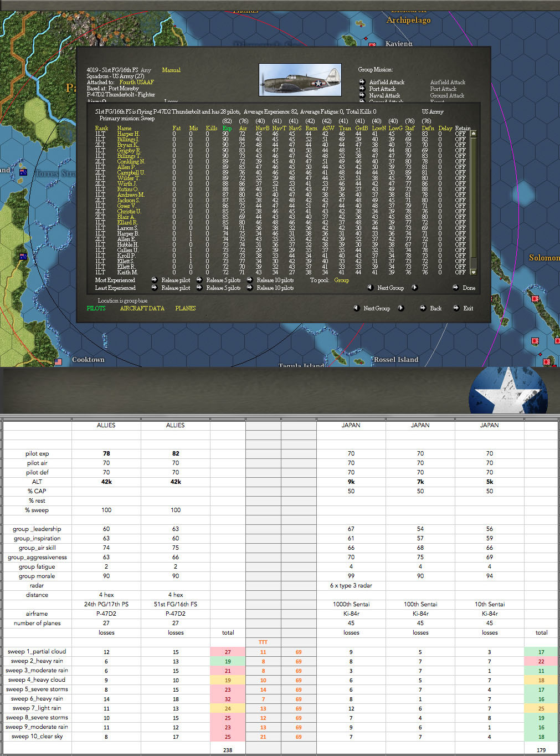Viewport: 560px width, 756px height.
Task: Click Least Experienced Release 5 pilots arrow
Action: pos(199,288)
